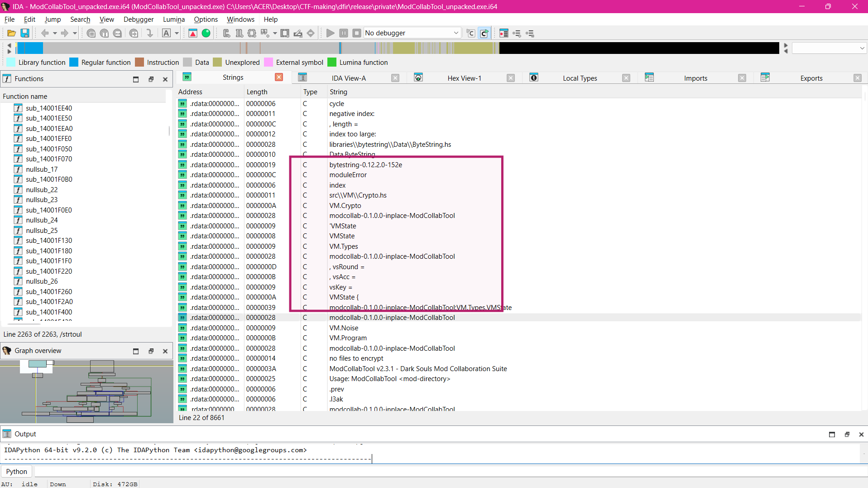Click the Regular function color swatch
The image size is (868, 488).
coord(74,63)
